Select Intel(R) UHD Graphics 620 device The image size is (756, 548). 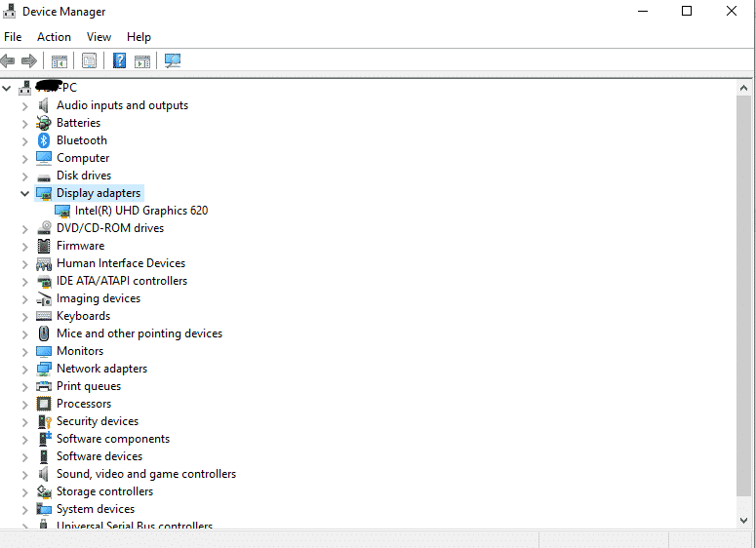(141, 211)
